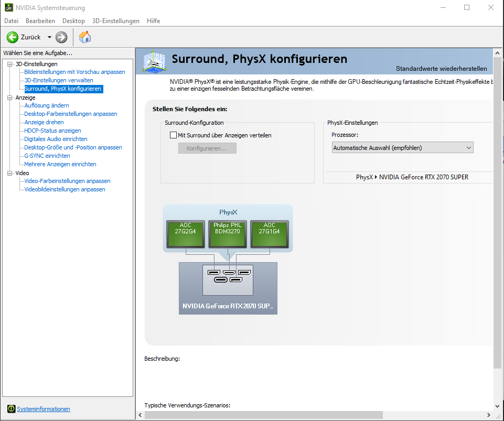Click the grey forward arrow button
The width and height of the screenshot is (504, 421).
61,37
